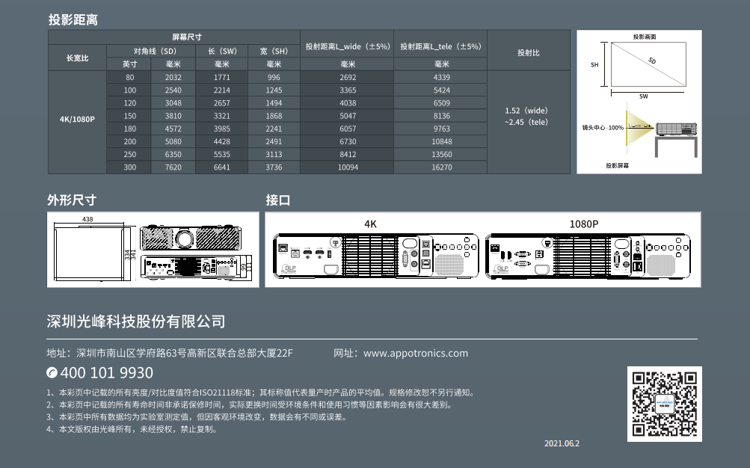Screen dimensions: 750x468
Task: Click the phone icon before 400 101 9930
Action: [x=54, y=373]
